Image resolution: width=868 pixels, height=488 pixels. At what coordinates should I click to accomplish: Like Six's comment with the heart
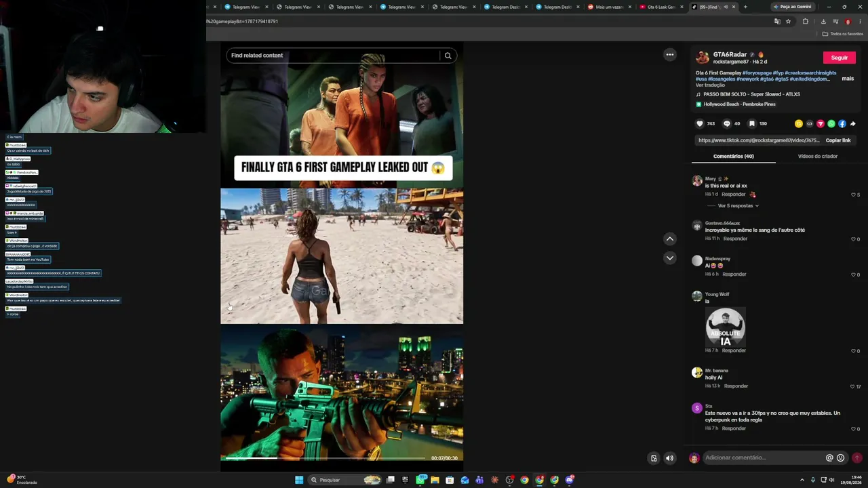(x=854, y=429)
